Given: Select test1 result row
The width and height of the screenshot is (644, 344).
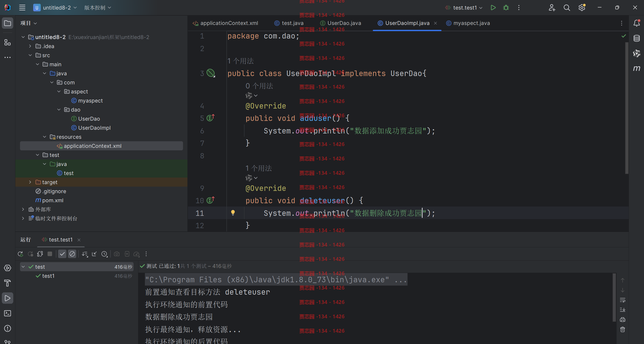Looking at the screenshot, I should pyautogui.click(x=76, y=276).
